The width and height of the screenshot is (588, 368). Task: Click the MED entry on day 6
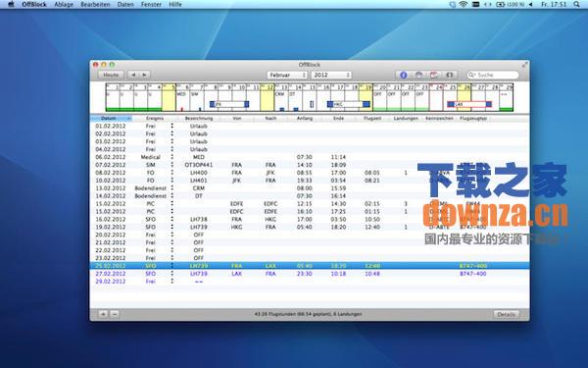tap(181, 94)
